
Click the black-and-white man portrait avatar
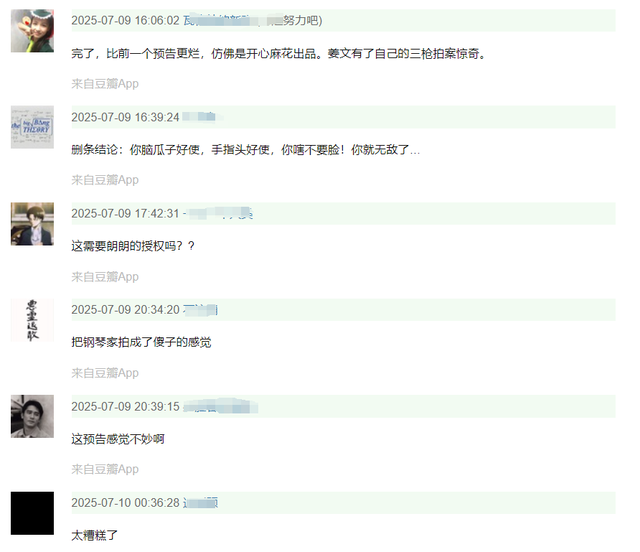(x=32, y=416)
